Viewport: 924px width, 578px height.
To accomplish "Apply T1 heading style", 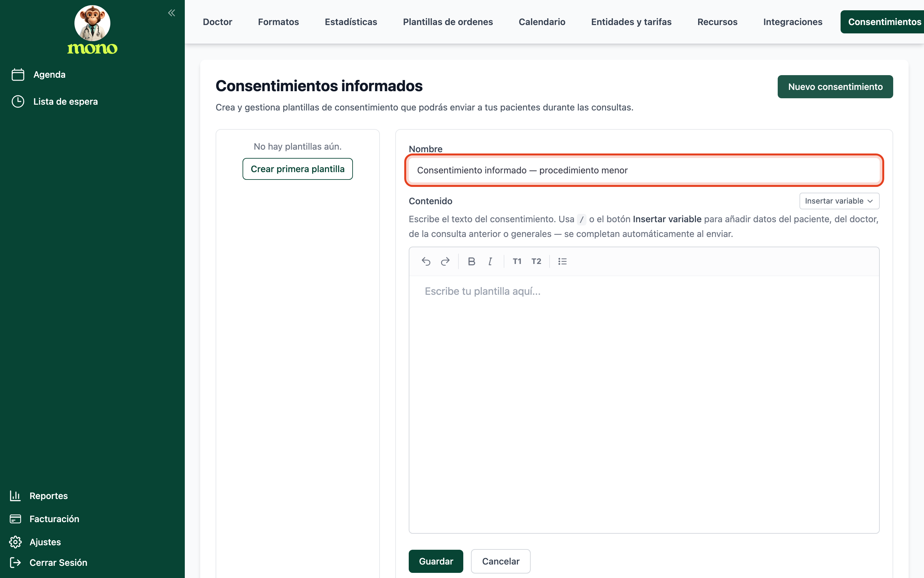I will [517, 261].
